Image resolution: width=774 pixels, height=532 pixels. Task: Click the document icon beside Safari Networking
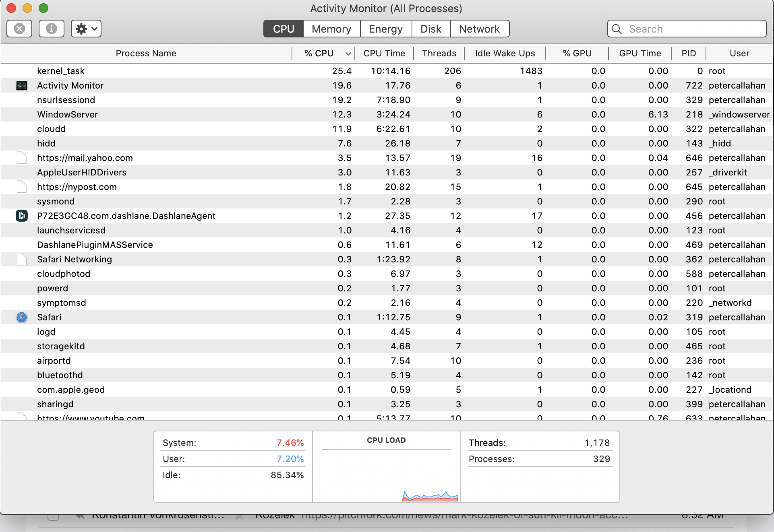[x=22, y=259]
